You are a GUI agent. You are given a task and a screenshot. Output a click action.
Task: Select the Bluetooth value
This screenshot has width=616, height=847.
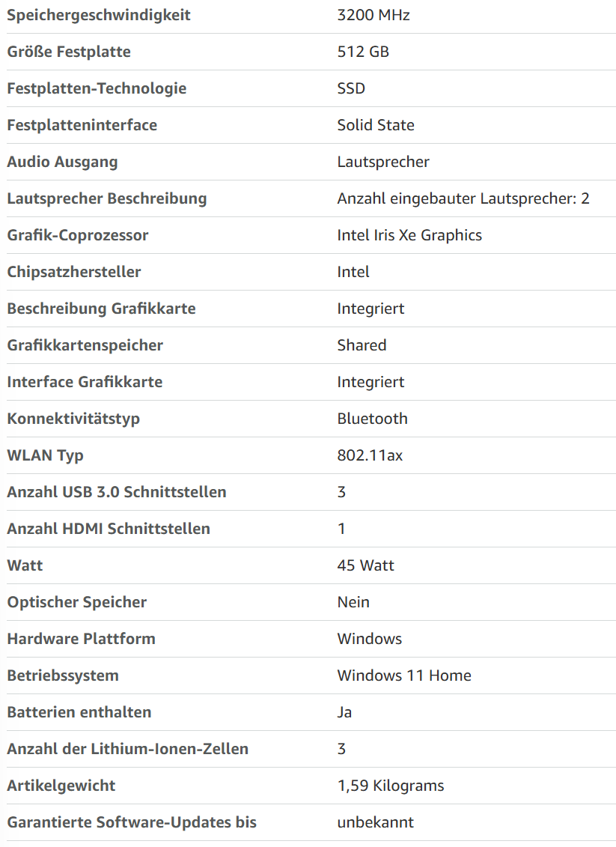[372, 419]
